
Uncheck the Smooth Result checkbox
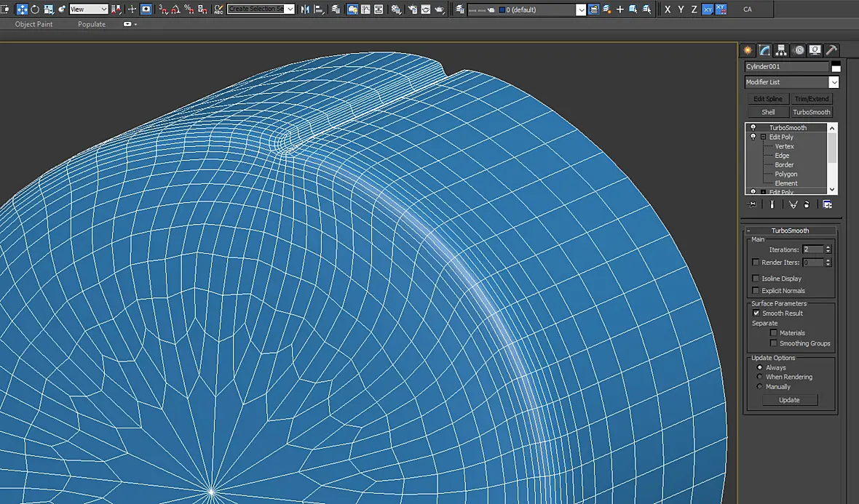(x=756, y=313)
